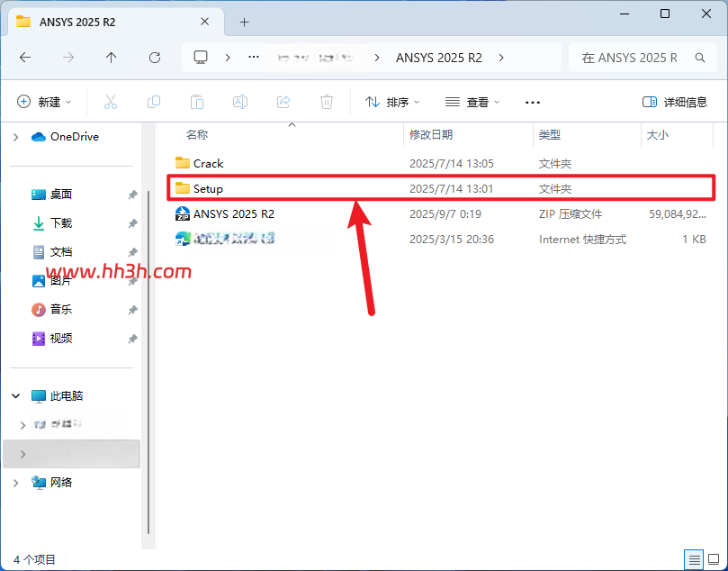The height and width of the screenshot is (571, 728).
Task: Unpin 音乐 using its pin icon
Action: (133, 310)
